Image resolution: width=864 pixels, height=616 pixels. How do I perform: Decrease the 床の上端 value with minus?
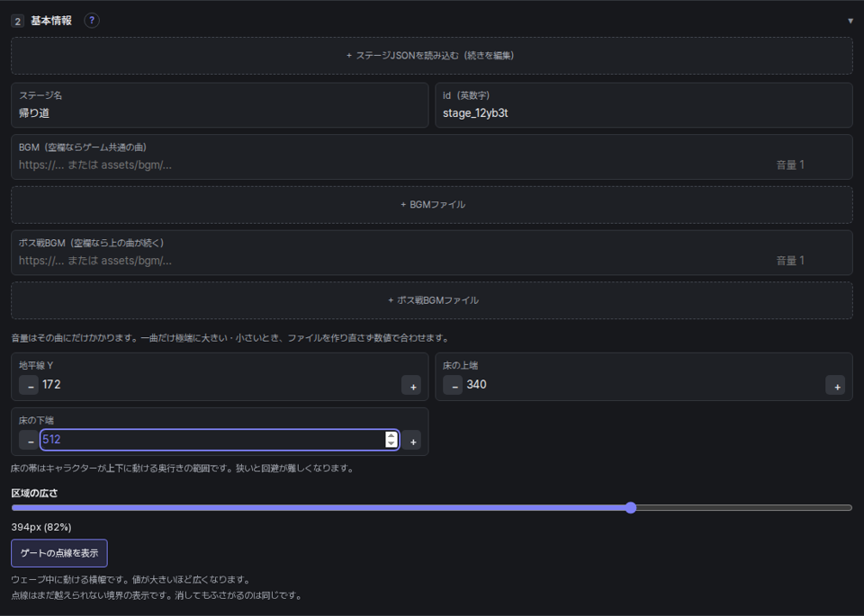click(x=453, y=385)
